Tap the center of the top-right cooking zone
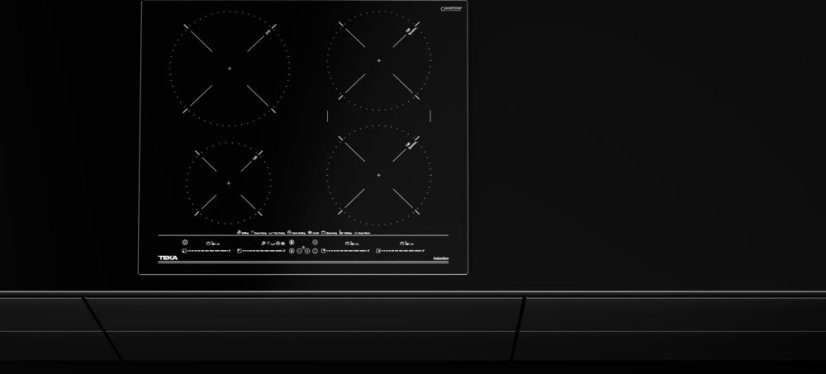This screenshot has width=826, height=374. pos(379,61)
